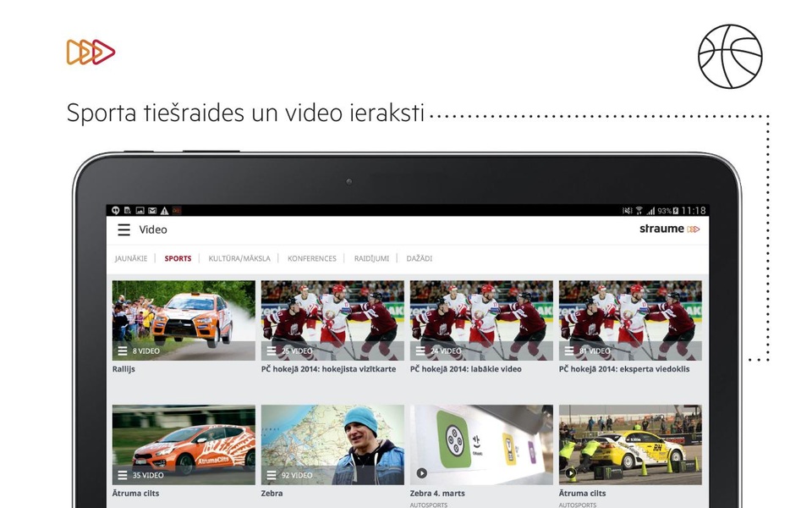Open the 'Zebra 4. marts' title
Screen dimensions: 812x508
(437, 493)
